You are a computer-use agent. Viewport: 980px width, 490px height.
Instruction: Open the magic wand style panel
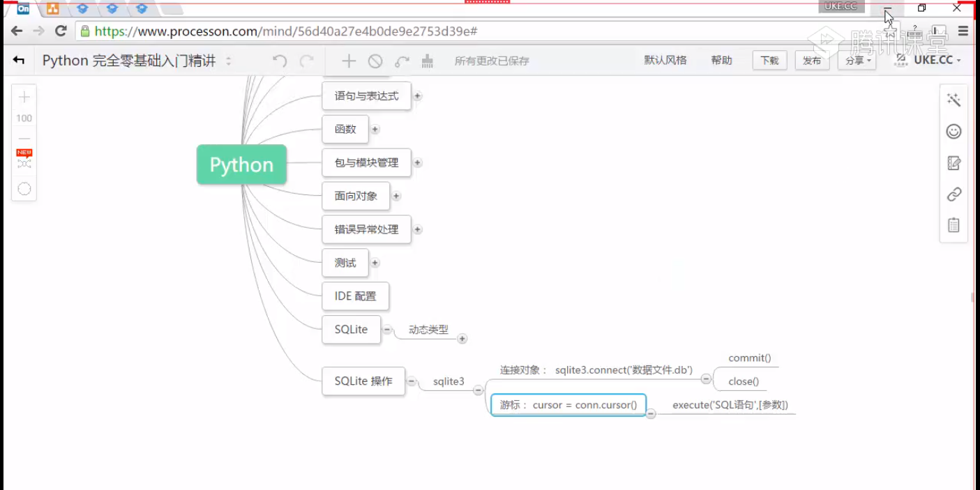coord(953,100)
